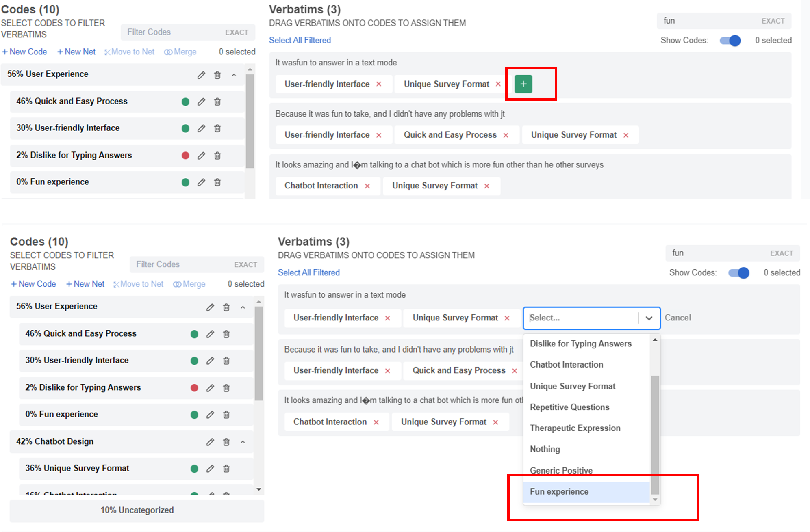
Task: Collapse the 42% Chatbot Design net
Action: point(243,442)
